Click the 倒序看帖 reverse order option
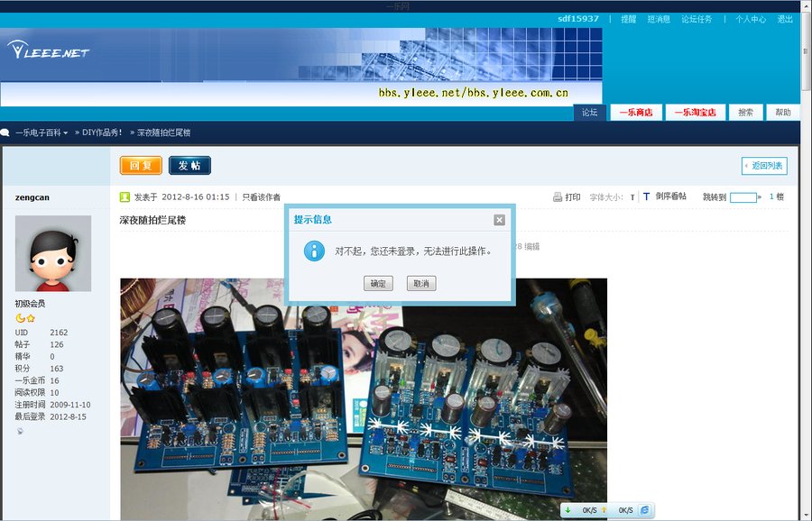 672,196
